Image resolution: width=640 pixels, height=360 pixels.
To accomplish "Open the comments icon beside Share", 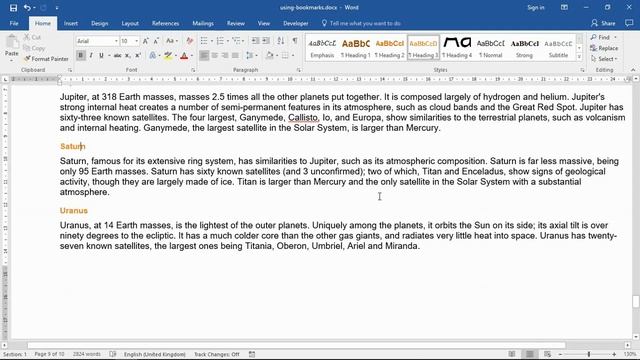I will pyautogui.click(x=629, y=23).
